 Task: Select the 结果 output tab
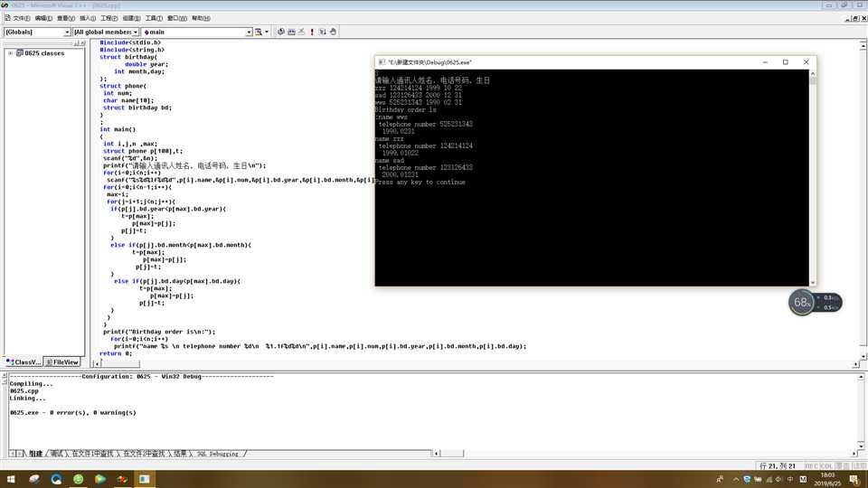click(x=180, y=454)
